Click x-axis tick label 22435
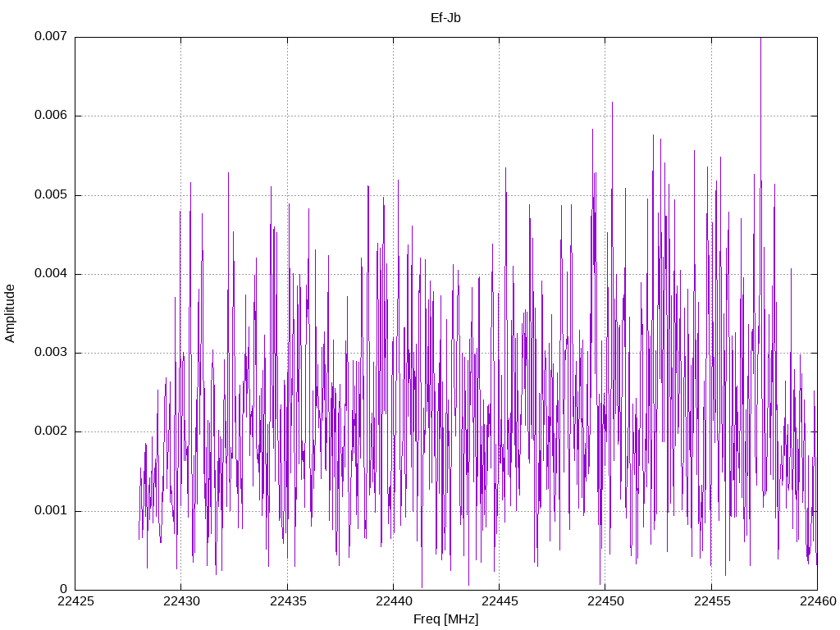Screen dimensions: 840x630 click(288, 601)
